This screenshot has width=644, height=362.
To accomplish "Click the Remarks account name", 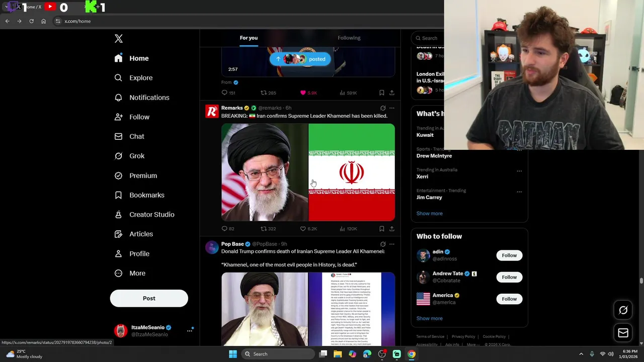I will point(232,108).
